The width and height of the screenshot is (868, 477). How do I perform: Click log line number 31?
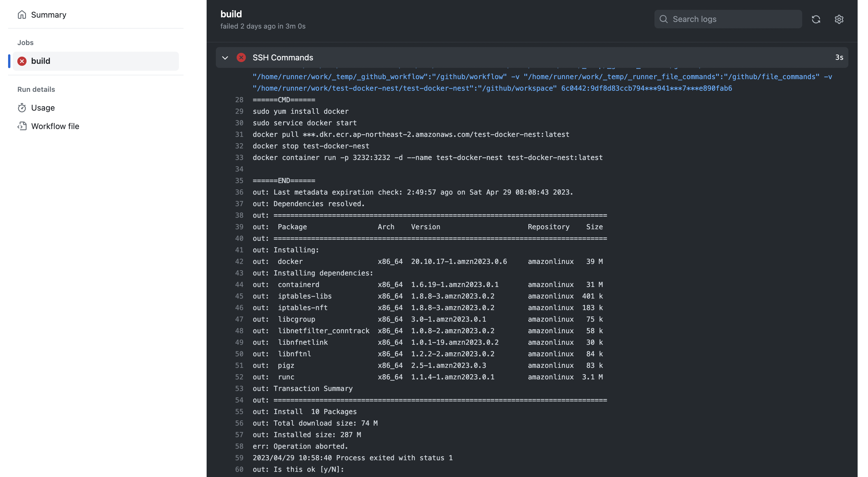pos(239,135)
